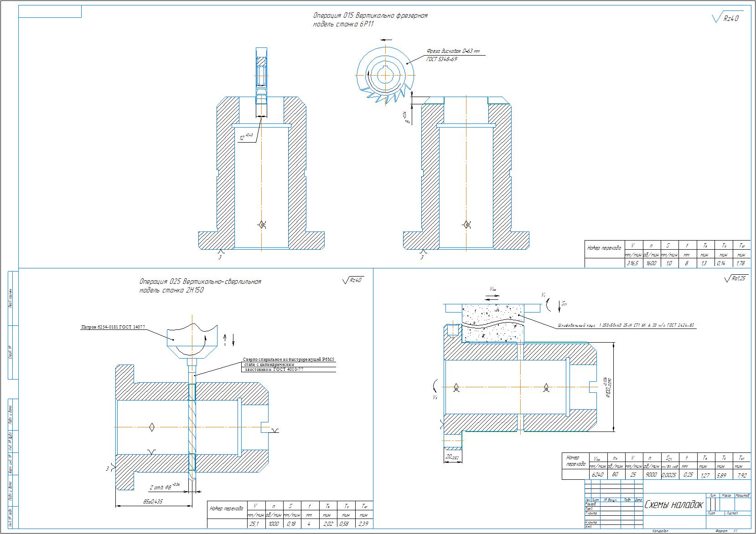Click the grinding wheel hatched block
The width and height of the screenshot is (756, 534).
tap(493, 323)
